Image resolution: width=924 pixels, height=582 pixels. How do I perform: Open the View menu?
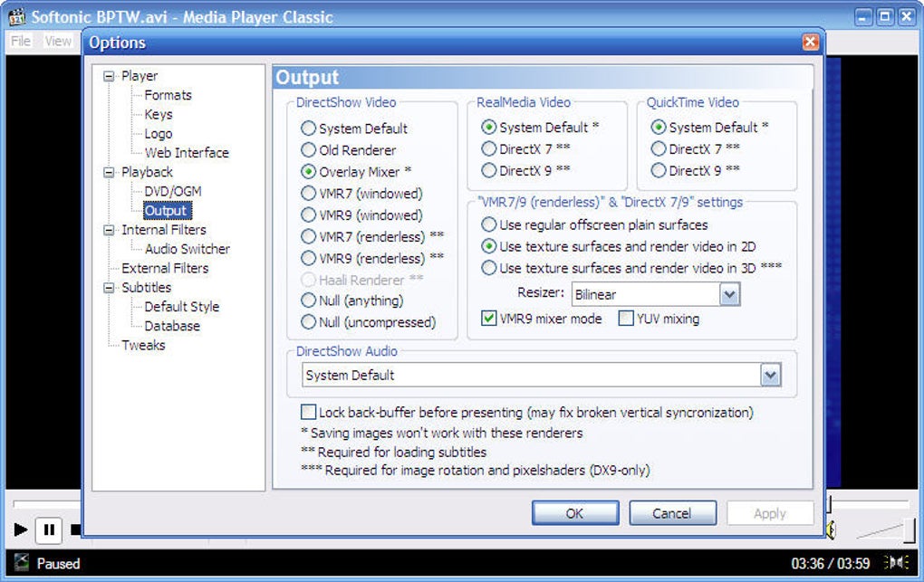point(58,41)
